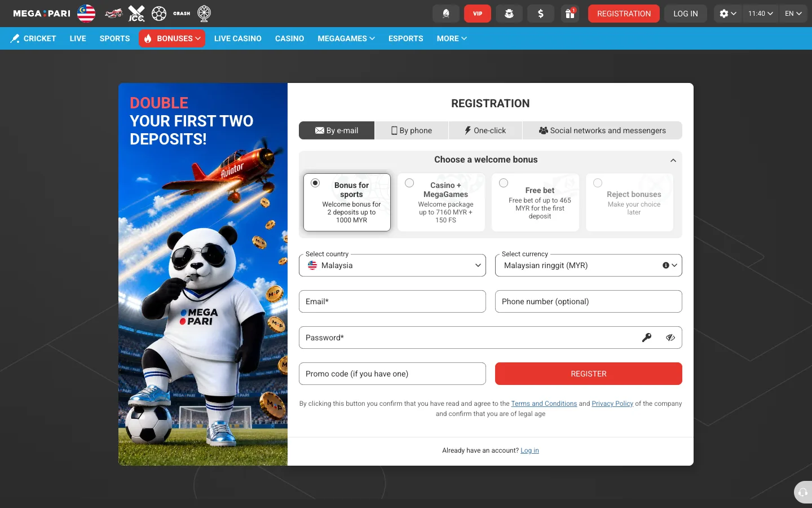Click the red REGISTRATION header button
The image size is (812, 508).
click(624, 14)
